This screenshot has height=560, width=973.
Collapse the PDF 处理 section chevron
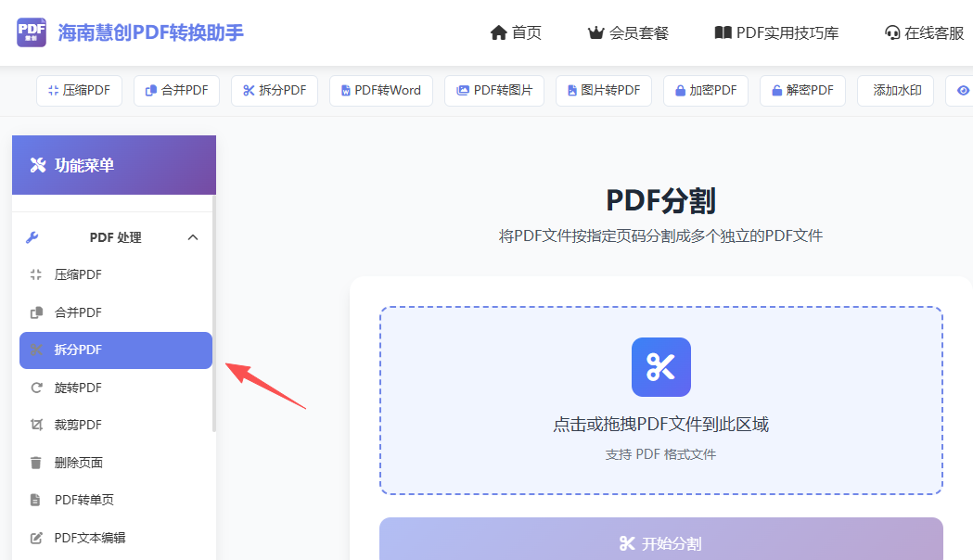[193, 237]
